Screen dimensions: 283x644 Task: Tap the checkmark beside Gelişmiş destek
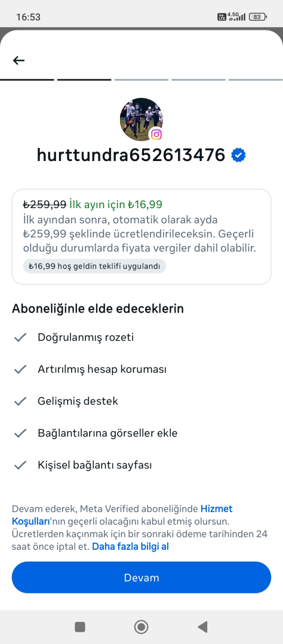pyautogui.click(x=20, y=401)
